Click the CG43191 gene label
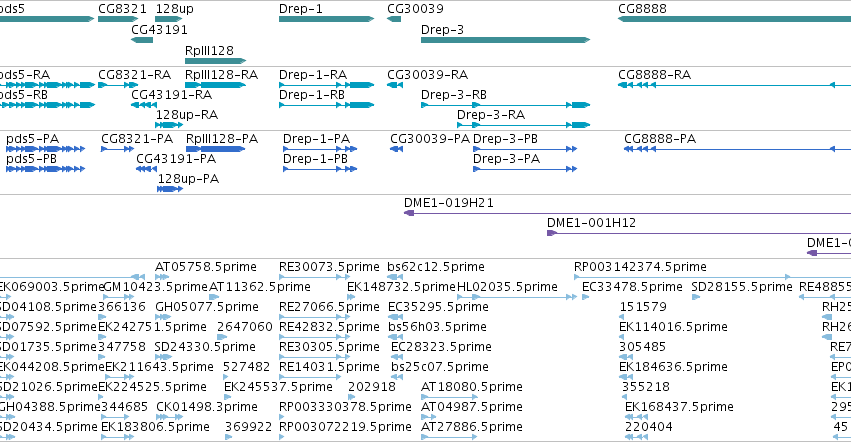 coord(160,29)
